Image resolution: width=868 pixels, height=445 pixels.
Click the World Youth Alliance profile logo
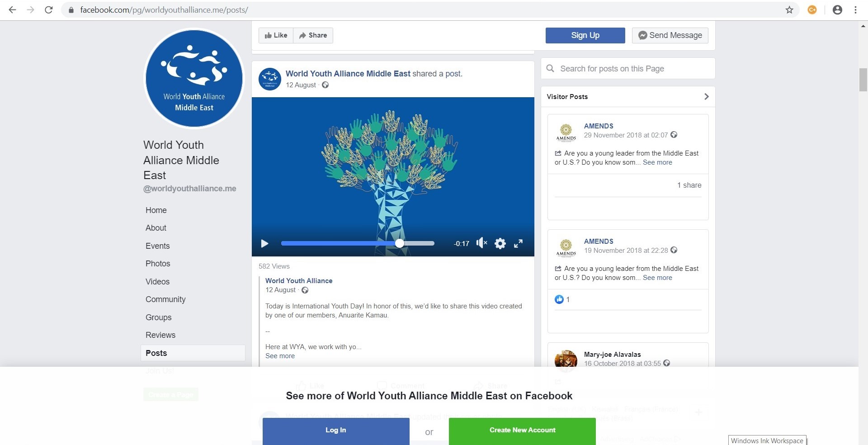point(194,79)
